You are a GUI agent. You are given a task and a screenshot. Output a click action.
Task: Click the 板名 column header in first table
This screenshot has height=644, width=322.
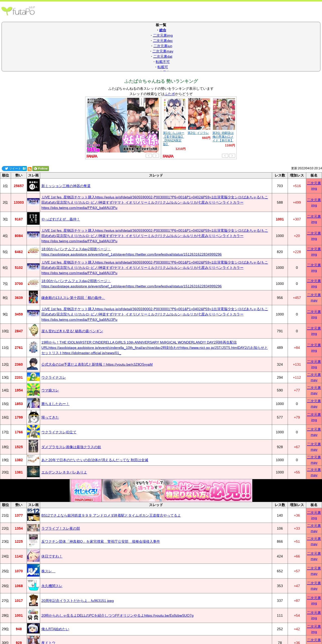[x=314, y=175]
